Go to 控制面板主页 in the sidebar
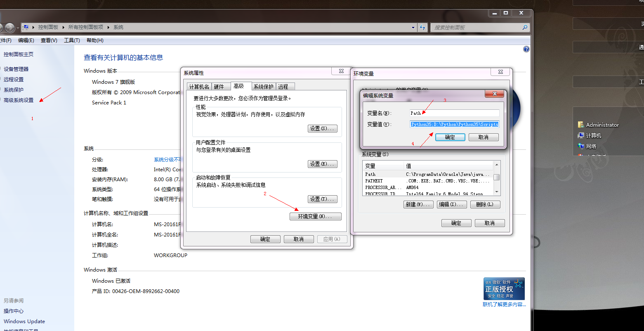644x331 pixels. (19, 54)
